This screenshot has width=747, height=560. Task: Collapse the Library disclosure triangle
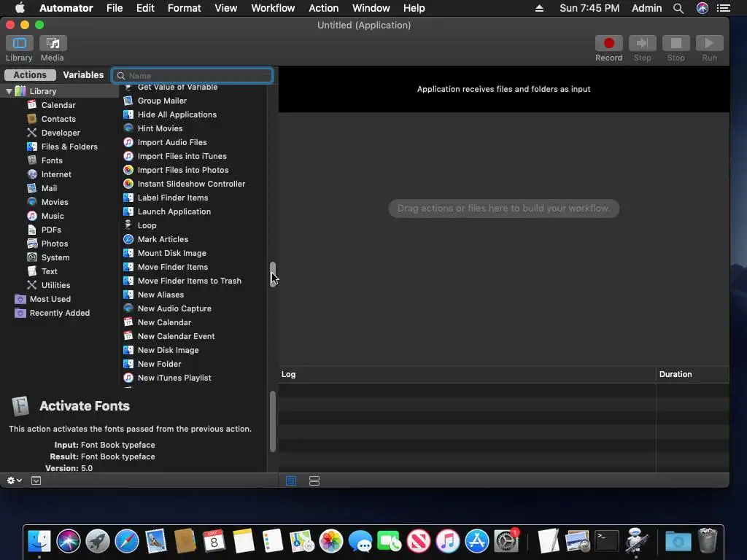pos(9,91)
